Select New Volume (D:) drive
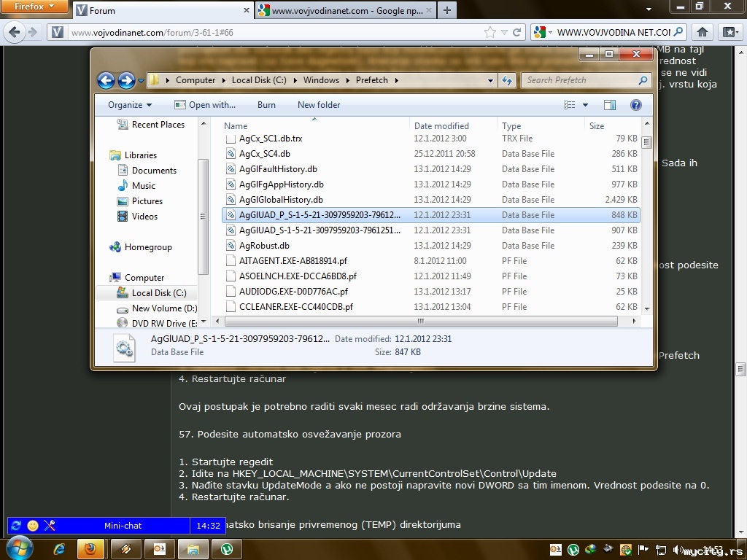The width and height of the screenshot is (747, 560). tap(158, 308)
